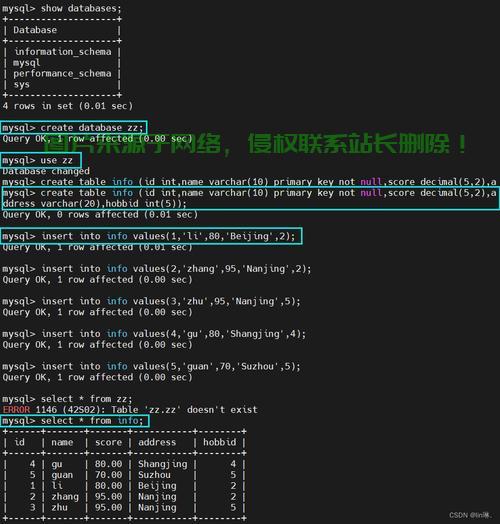The image size is (500, 524).
Task: Select insert command with values 2,'zhang'
Action: coord(157,269)
